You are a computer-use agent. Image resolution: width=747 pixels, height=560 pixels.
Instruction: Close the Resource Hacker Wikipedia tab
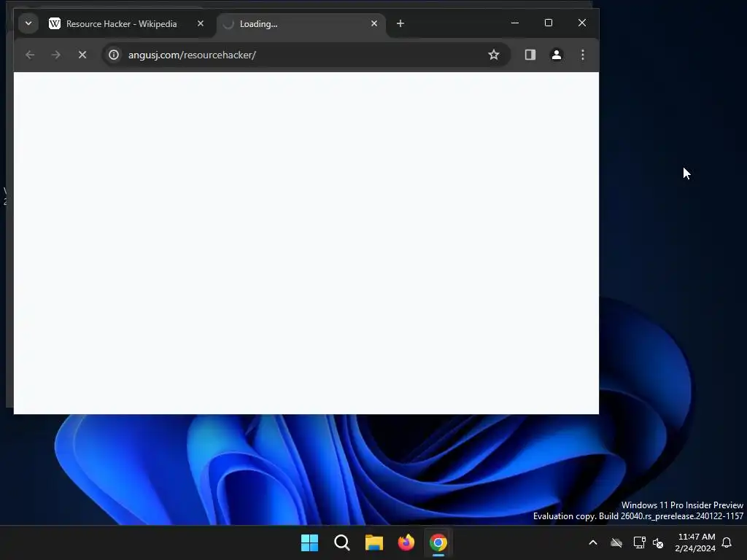201,23
